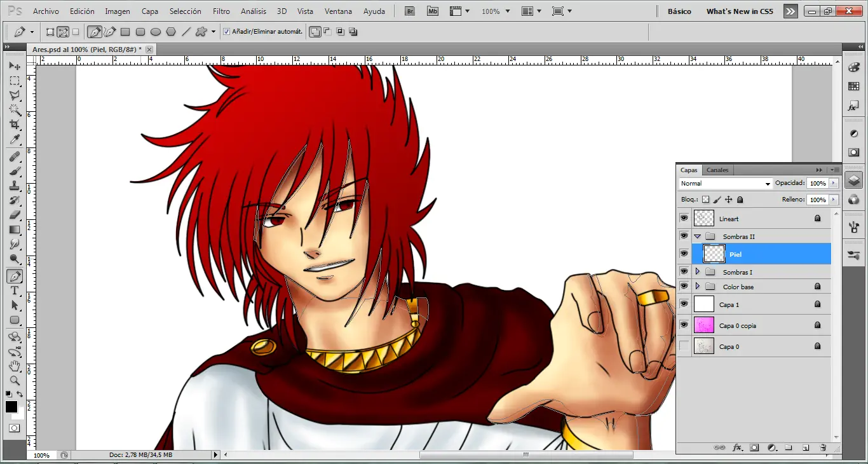Select What's New in CS5 workspace
Viewport: 868px width, 464px height.
(x=740, y=11)
